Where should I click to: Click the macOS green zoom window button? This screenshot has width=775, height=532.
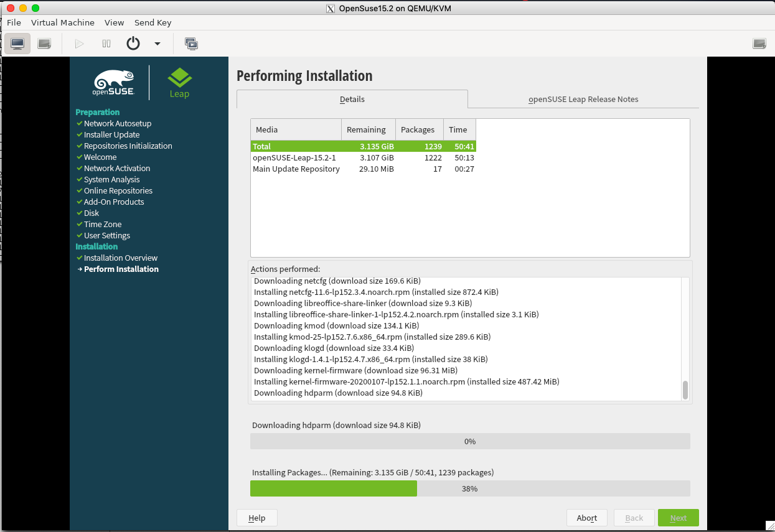35,8
